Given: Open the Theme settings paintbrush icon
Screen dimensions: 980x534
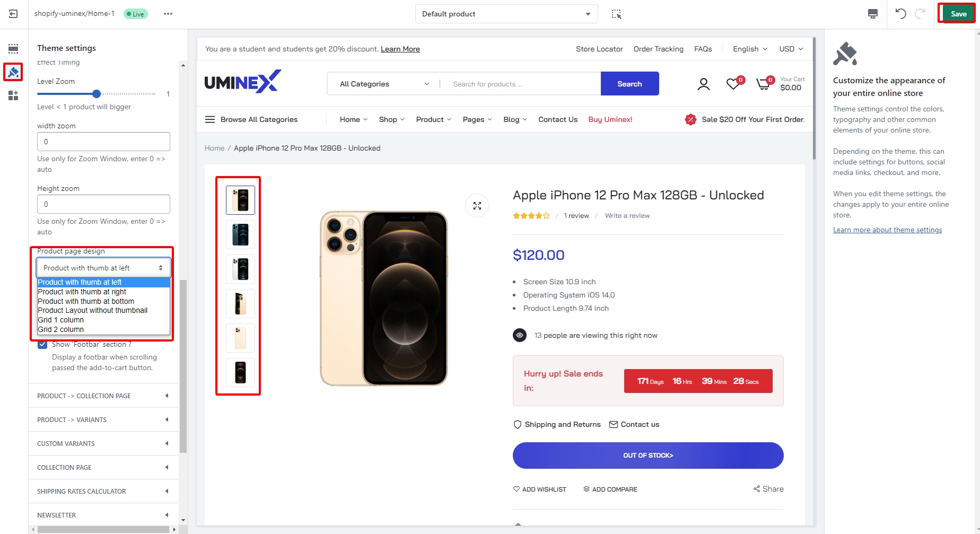Looking at the screenshot, I should [13, 72].
